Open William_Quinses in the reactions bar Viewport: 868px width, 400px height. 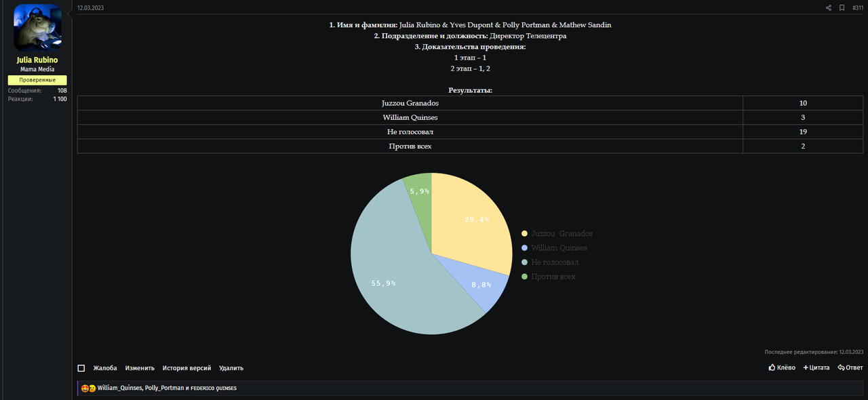click(119, 388)
